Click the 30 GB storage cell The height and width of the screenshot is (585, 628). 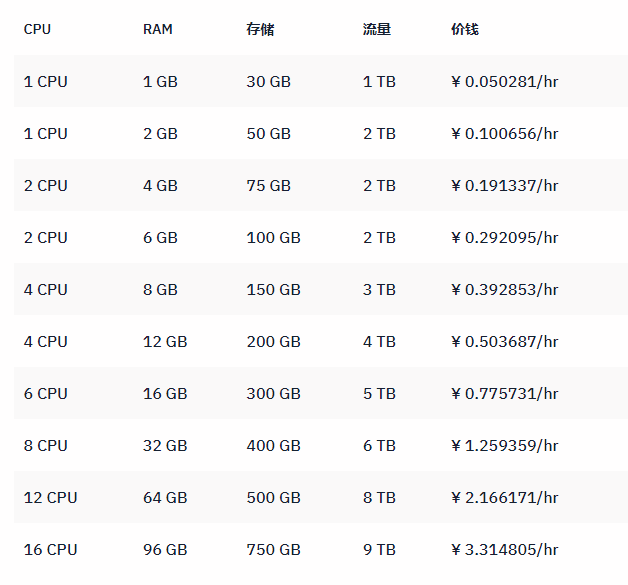click(x=268, y=82)
